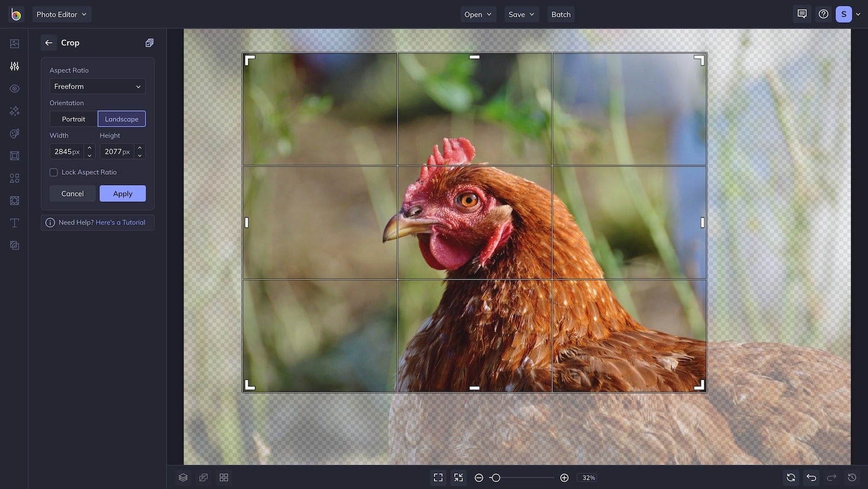The width and height of the screenshot is (868, 489).
Task: Open the Layers panel from the bottom bar
Action: click(183, 478)
